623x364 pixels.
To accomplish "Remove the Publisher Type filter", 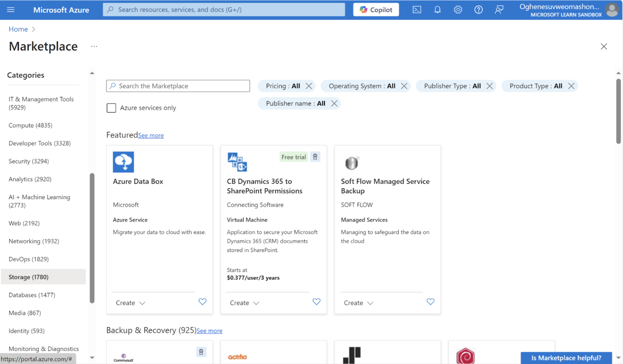I will (x=490, y=86).
